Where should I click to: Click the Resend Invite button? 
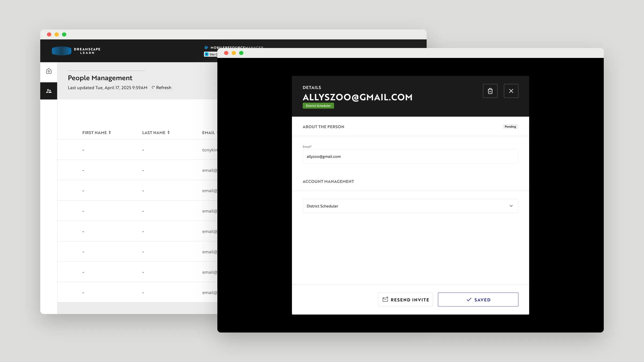(405, 300)
